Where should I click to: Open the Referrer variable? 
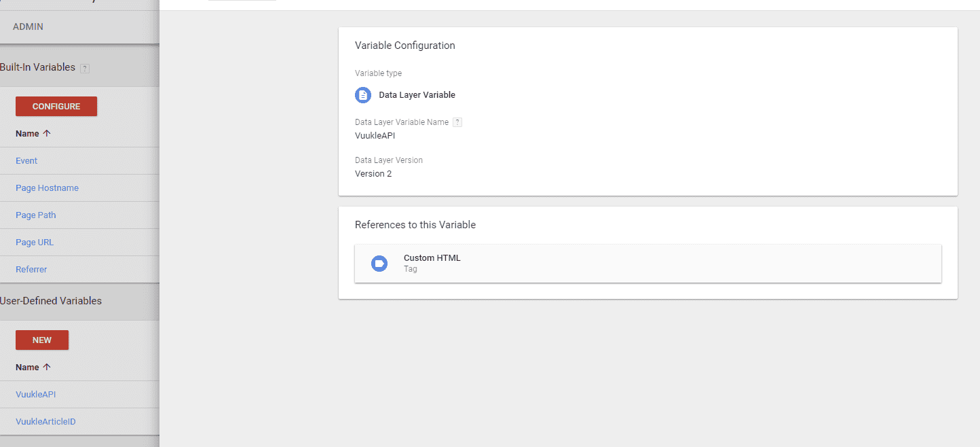31,270
